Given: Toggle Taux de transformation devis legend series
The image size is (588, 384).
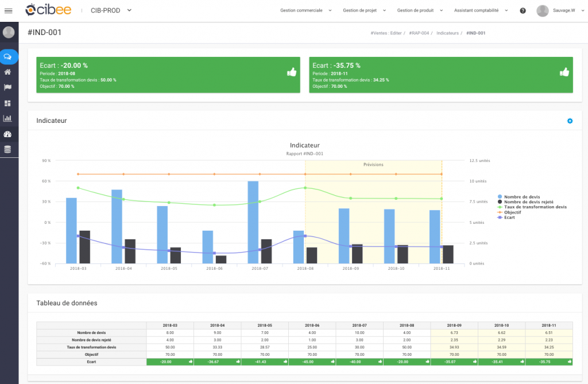Looking at the screenshot, I should [532, 207].
